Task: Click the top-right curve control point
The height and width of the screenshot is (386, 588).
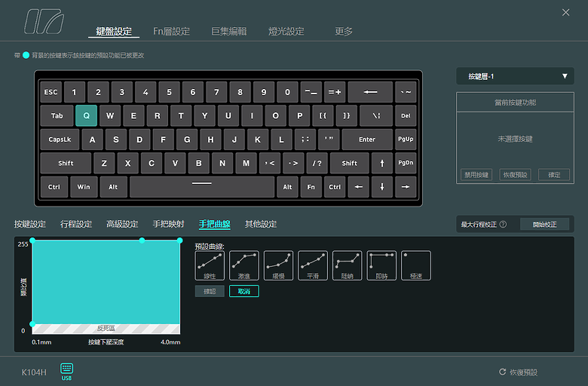Action: pos(179,240)
